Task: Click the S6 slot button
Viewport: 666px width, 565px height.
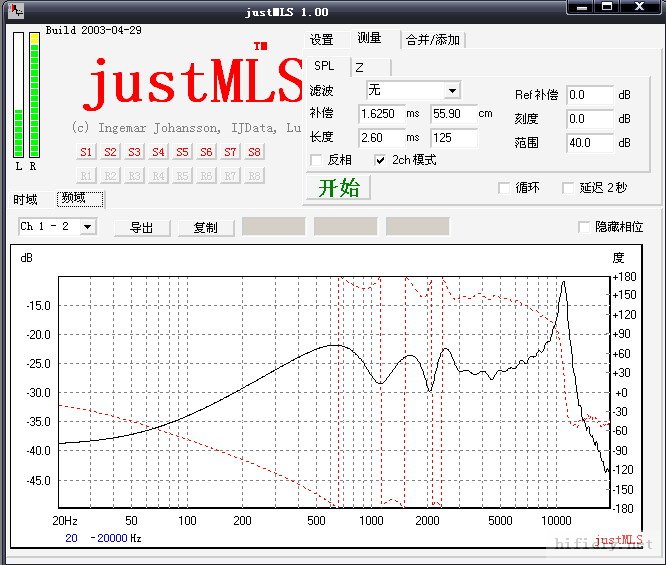Action: pyautogui.click(x=206, y=152)
